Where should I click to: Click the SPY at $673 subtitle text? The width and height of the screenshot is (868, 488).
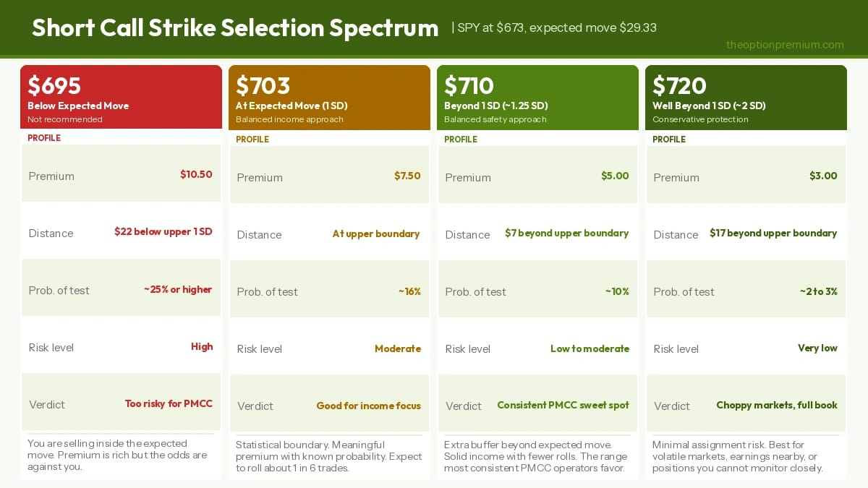(556, 27)
